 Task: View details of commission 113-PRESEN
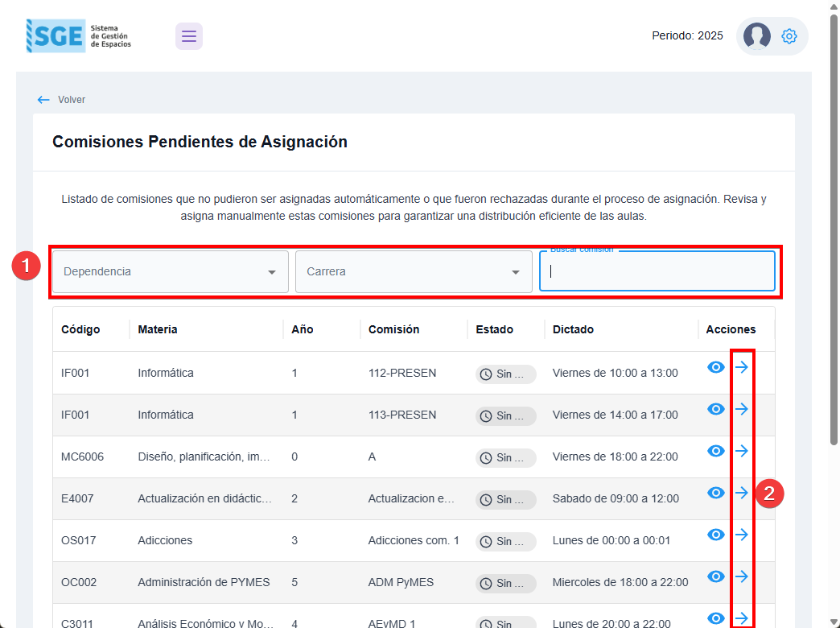coord(716,409)
